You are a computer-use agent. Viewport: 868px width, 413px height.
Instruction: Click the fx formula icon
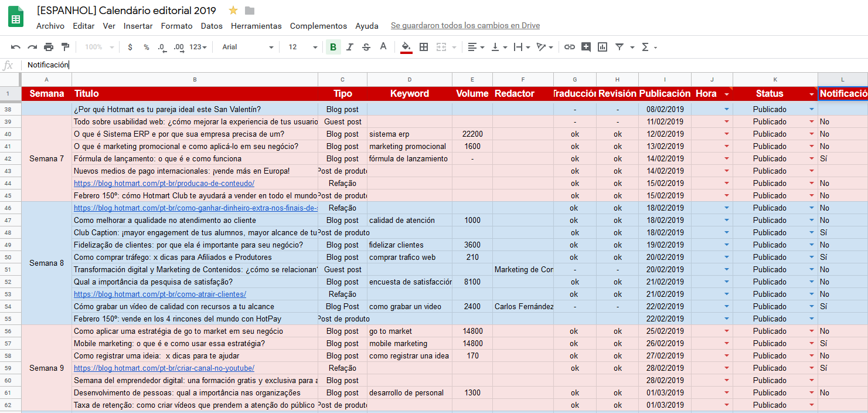tap(8, 65)
